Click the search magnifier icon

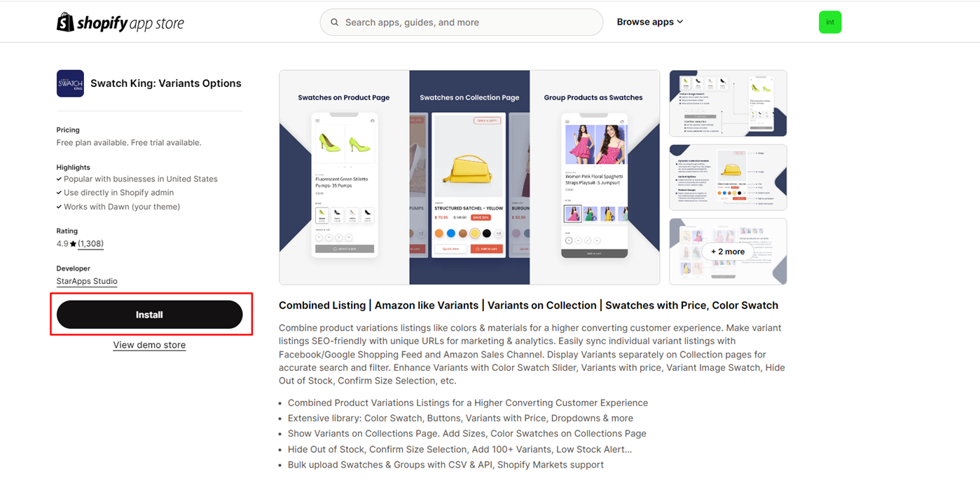335,22
